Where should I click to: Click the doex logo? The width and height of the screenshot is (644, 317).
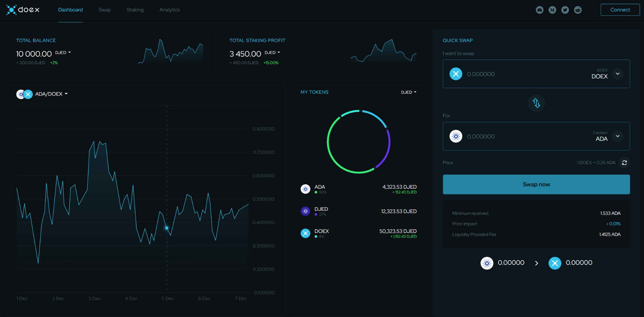pyautogui.click(x=22, y=10)
